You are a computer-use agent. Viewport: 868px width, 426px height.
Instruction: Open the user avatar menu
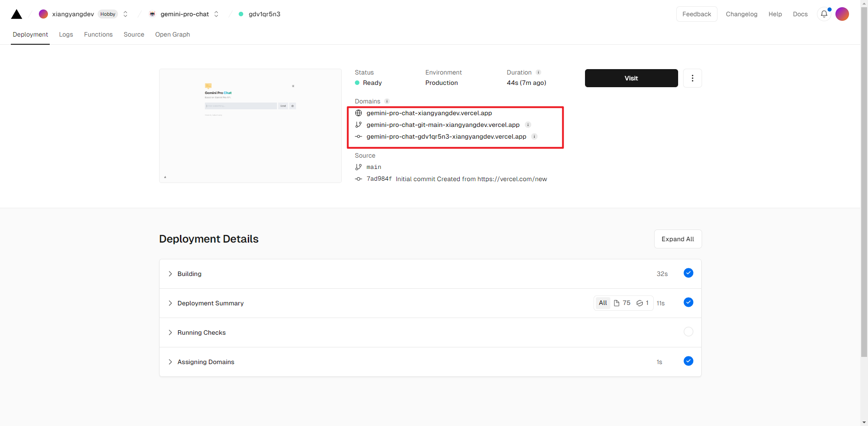(x=842, y=14)
